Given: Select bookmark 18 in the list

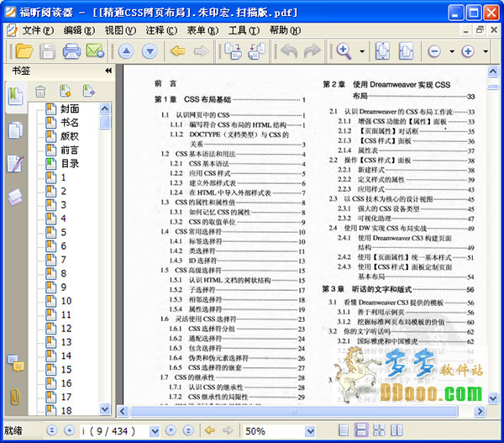Looking at the screenshot, I should pos(66,410).
